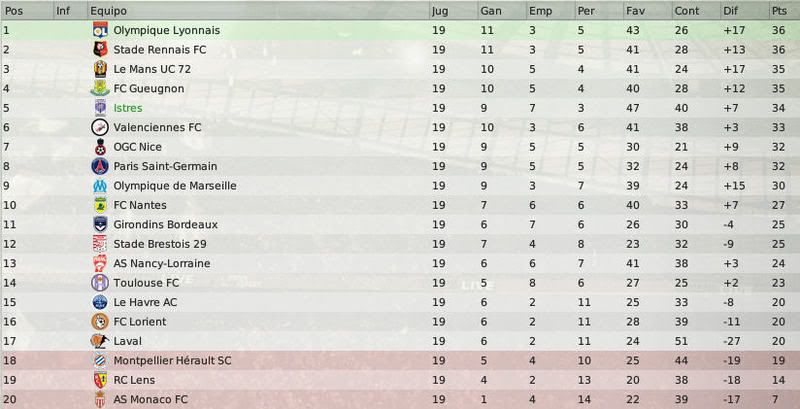Click the FC Nantes crest
Screen dimensions: 800x409
tap(100, 205)
